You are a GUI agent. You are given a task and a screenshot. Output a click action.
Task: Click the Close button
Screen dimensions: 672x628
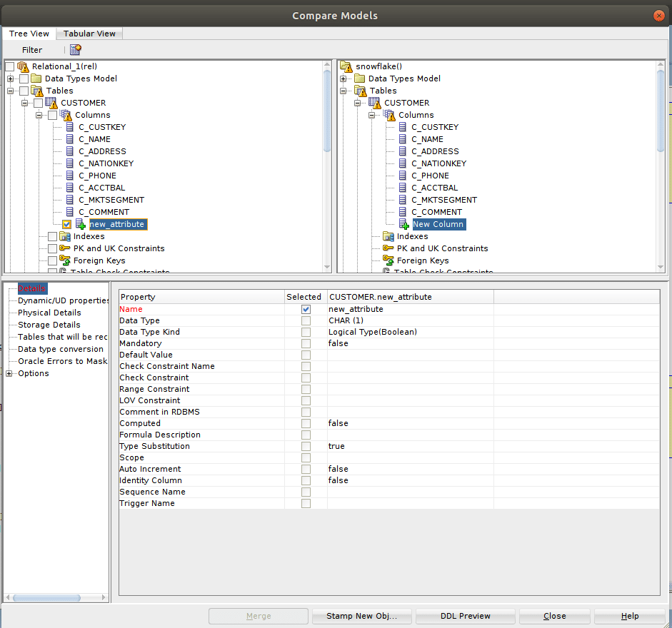pos(555,616)
